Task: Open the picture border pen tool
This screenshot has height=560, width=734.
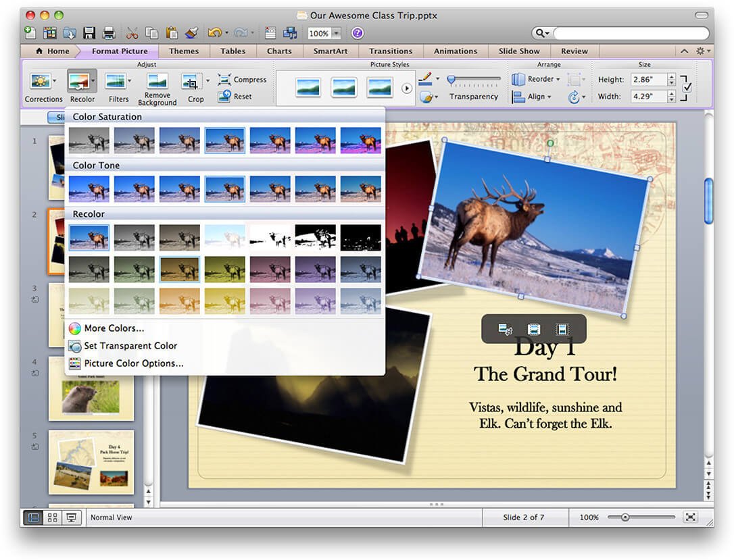Action: coord(424,79)
